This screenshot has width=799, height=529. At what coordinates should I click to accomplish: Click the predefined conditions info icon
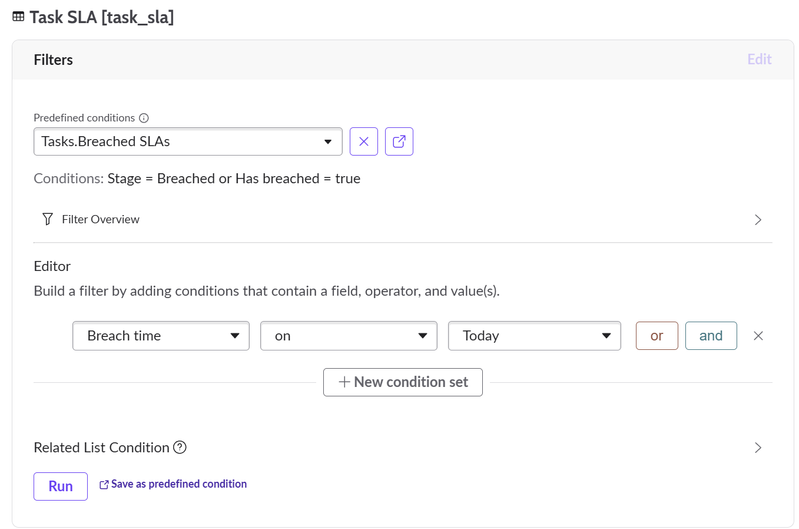(144, 118)
